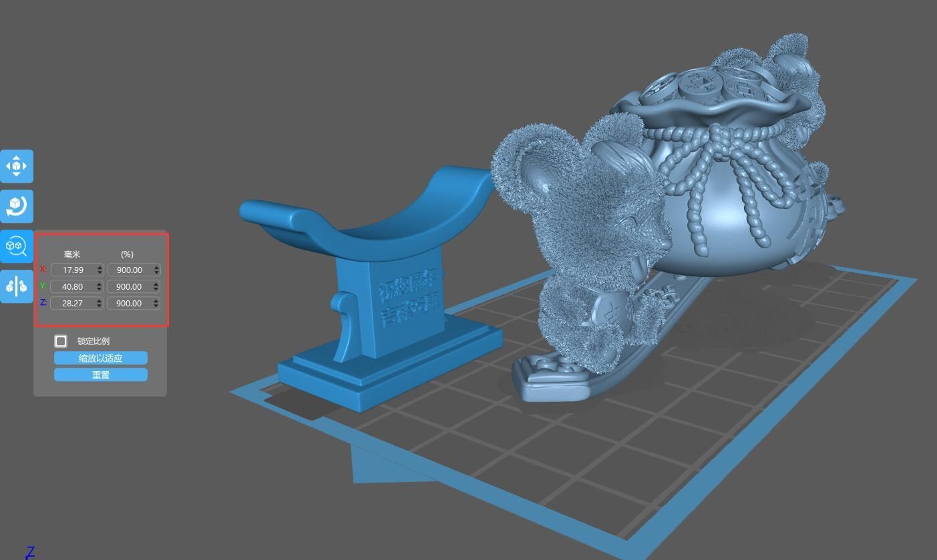Edit the X dimension value of 17.99

click(x=75, y=270)
